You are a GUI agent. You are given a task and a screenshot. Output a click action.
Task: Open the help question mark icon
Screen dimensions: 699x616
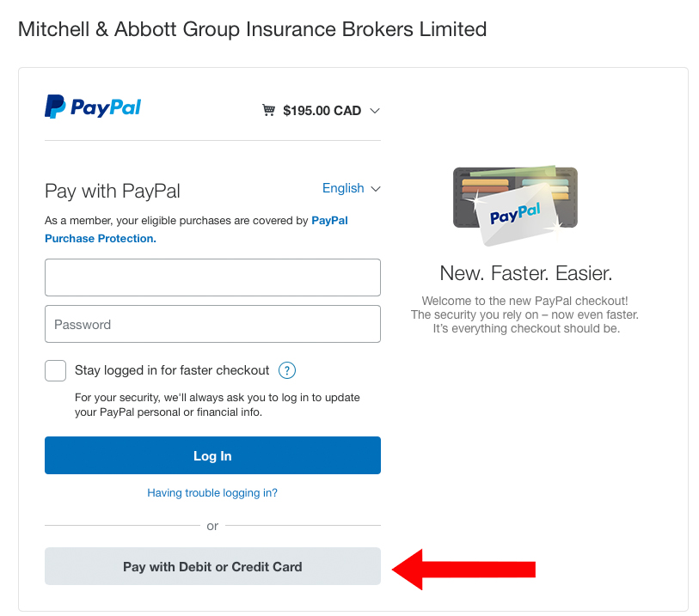pos(287,370)
